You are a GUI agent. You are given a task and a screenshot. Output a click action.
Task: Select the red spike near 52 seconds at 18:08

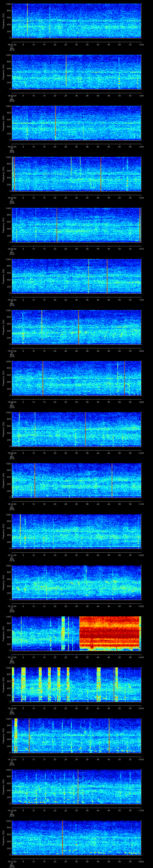[124, 378]
